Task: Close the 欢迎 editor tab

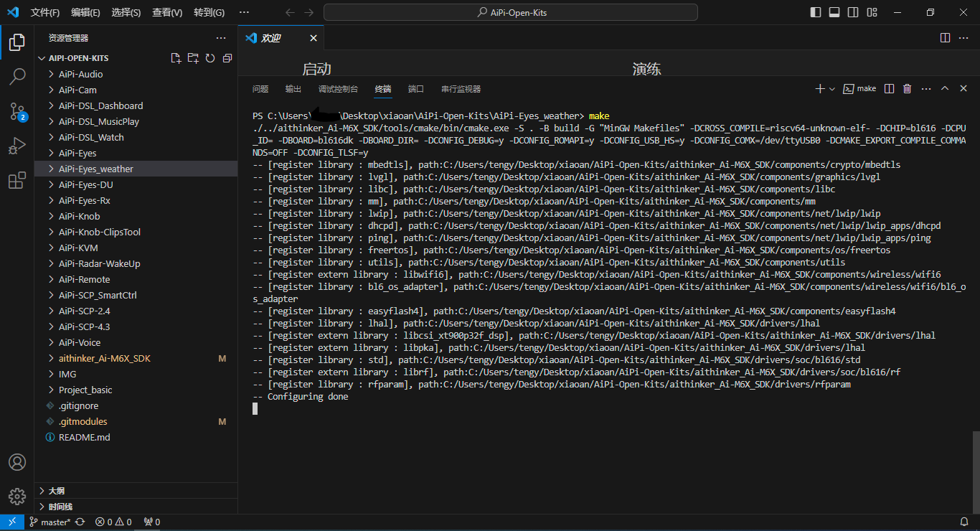Action: pos(314,38)
